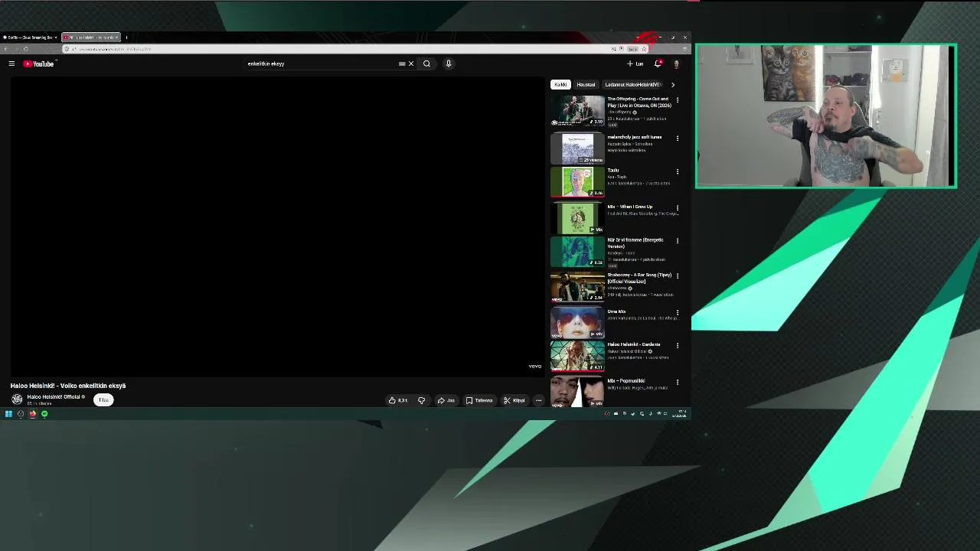This screenshot has width=980, height=551.
Task: Open options for Haloo Helsinki! Gardenia
Action: (x=677, y=345)
